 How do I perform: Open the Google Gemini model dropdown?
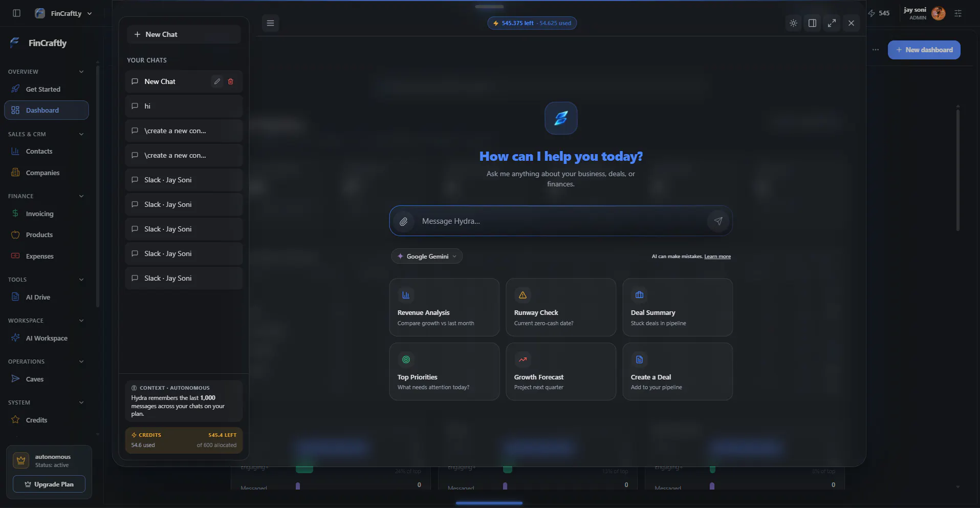point(427,256)
